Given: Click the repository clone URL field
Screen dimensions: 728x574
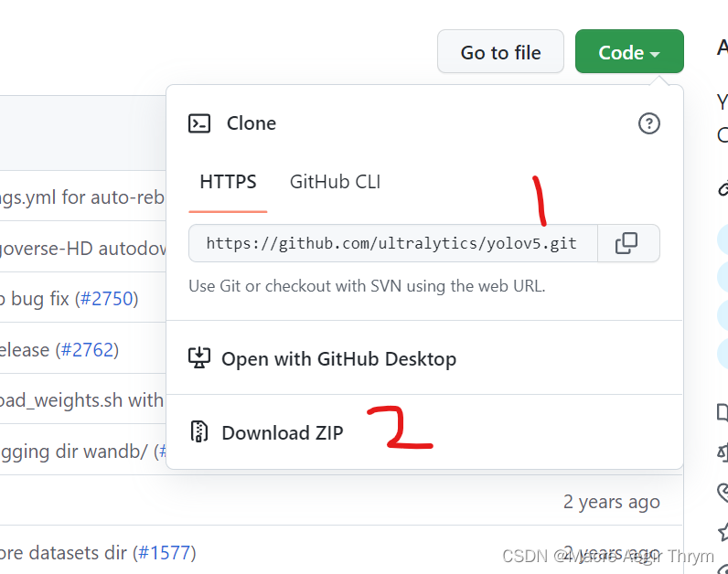Looking at the screenshot, I should 392,243.
